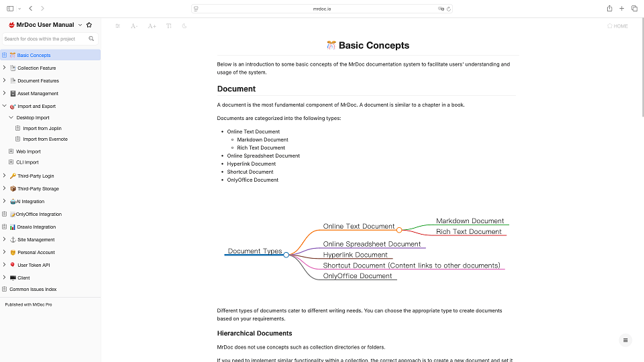Click the font type icon in toolbar
The width and height of the screenshot is (644, 362).
(x=168, y=26)
